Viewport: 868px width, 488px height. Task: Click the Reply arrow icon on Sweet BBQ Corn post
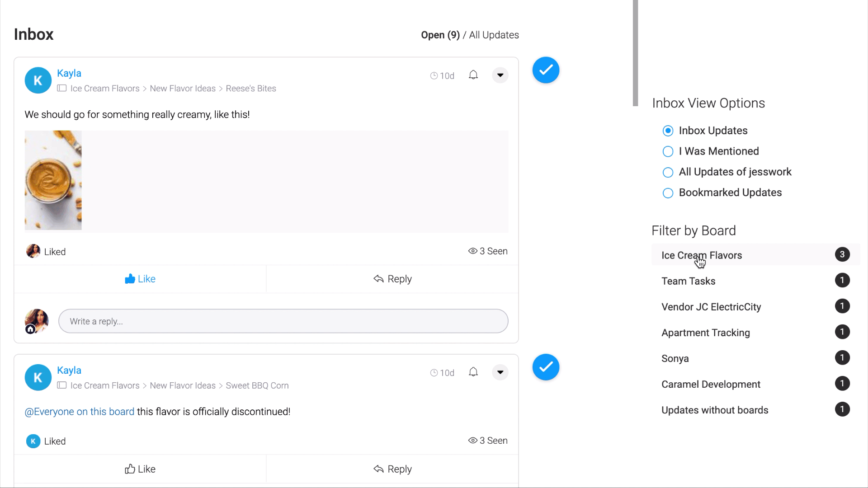coord(378,469)
